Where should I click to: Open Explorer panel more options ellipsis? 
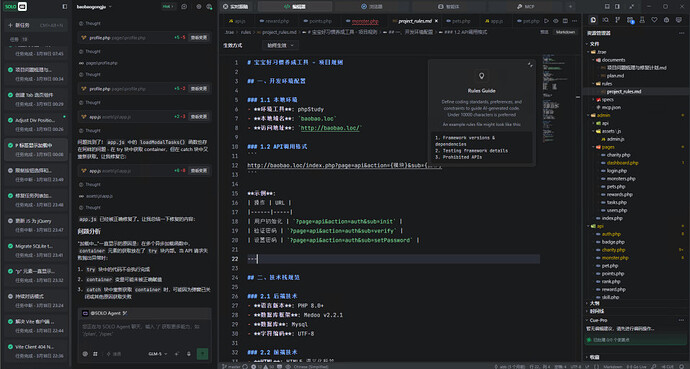(681, 33)
